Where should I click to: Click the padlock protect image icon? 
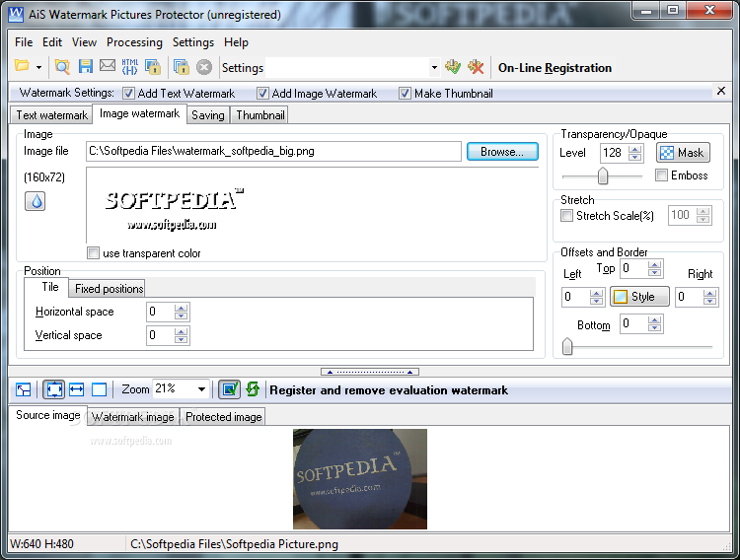[153, 67]
